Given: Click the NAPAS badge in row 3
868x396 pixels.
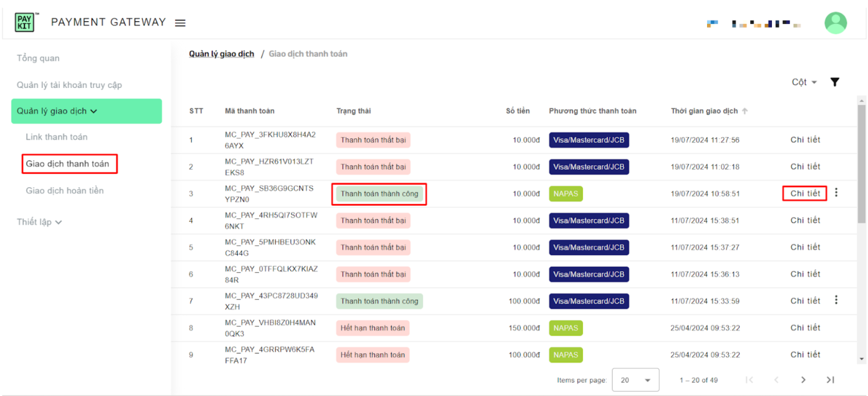Looking at the screenshot, I should coord(566,194).
